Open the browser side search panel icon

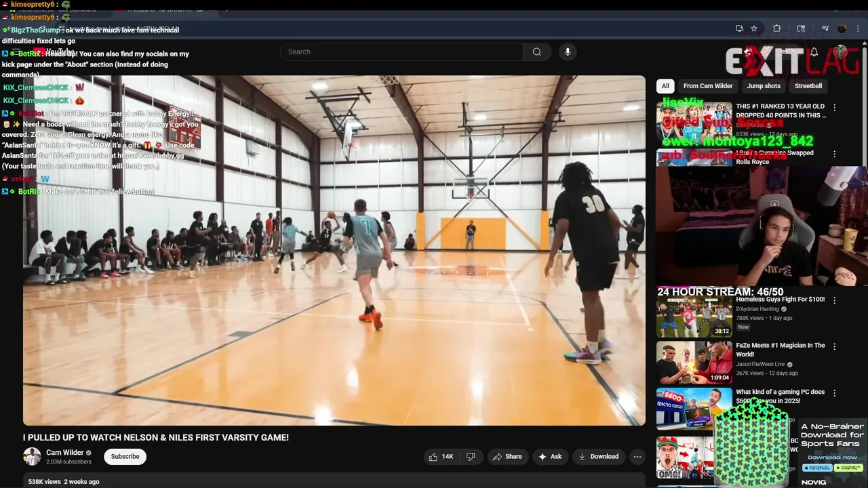801,28
